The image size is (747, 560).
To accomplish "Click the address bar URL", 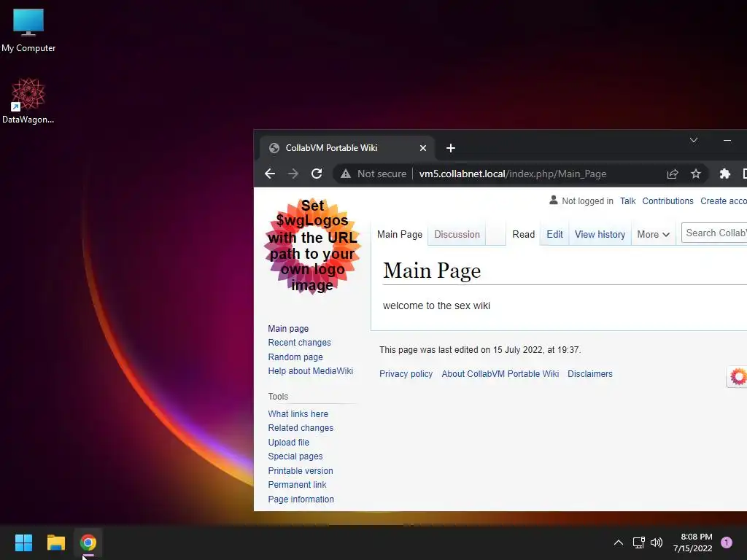I will tap(513, 174).
